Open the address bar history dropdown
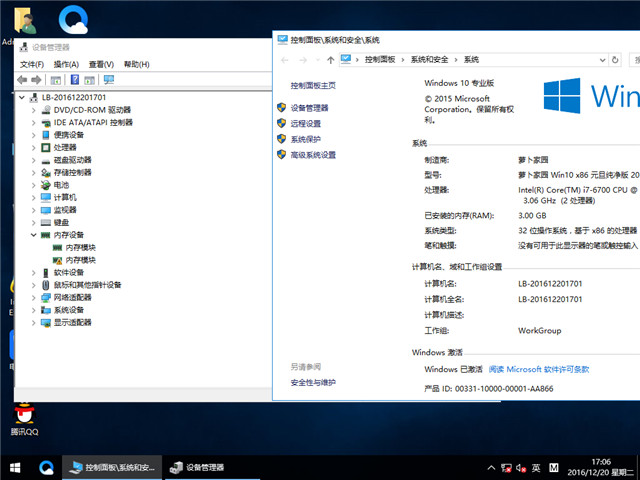This screenshot has width=640, height=480. click(x=602, y=60)
